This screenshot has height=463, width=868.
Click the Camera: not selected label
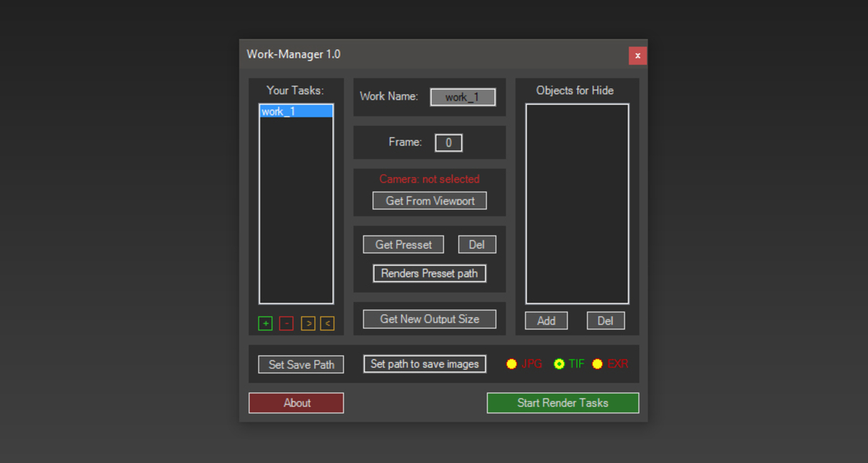coord(430,179)
